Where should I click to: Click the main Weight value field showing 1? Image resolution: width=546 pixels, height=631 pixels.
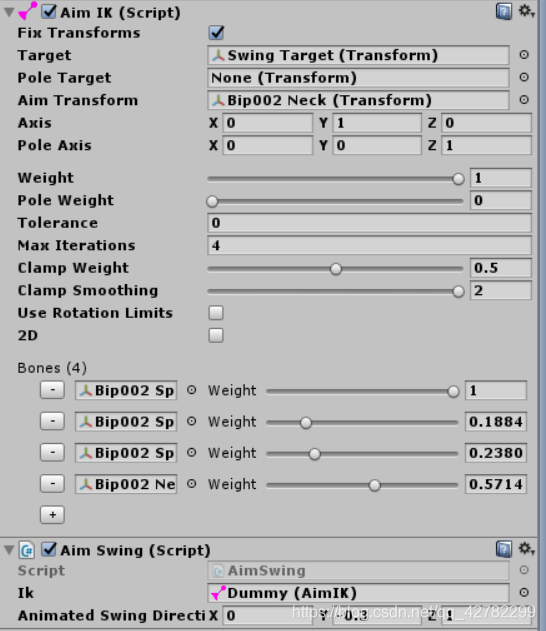pyautogui.click(x=501, y=178)
